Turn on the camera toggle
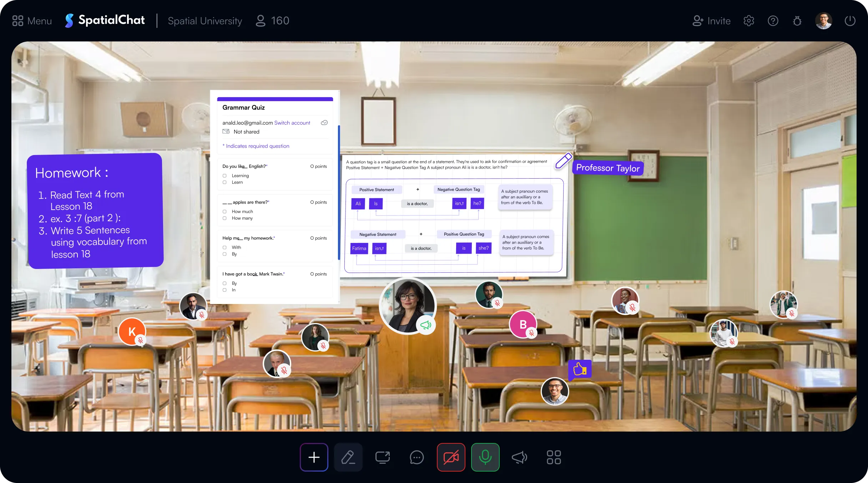868x483 pixels. coord(451,457)
